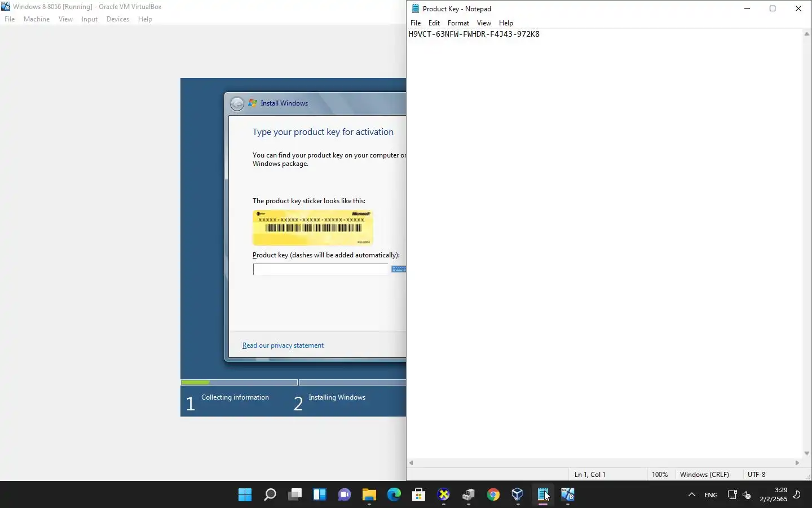This screenshot has height=508, width=812.
Task: Launch Microsoft Edge from the taskbar
Action: point(394,495)
